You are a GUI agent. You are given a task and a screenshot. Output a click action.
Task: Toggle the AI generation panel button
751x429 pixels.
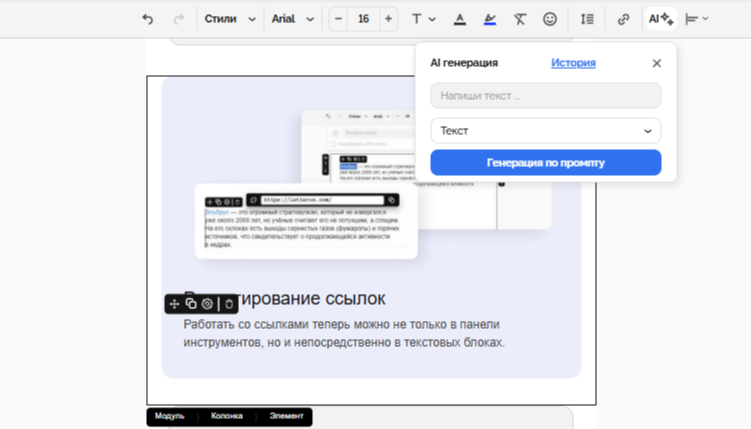click(x=660, y=19)
